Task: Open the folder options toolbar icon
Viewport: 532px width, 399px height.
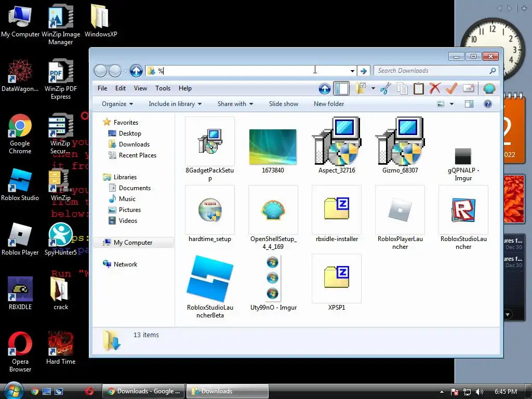Action: click(x=361, y=88)
